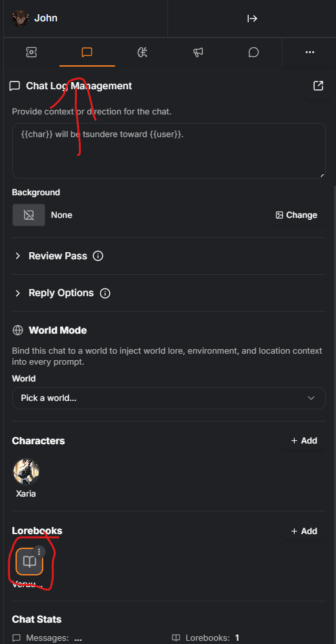Click the John persona avatar
This screenshot has height=644, width=336.
(21, 19)
